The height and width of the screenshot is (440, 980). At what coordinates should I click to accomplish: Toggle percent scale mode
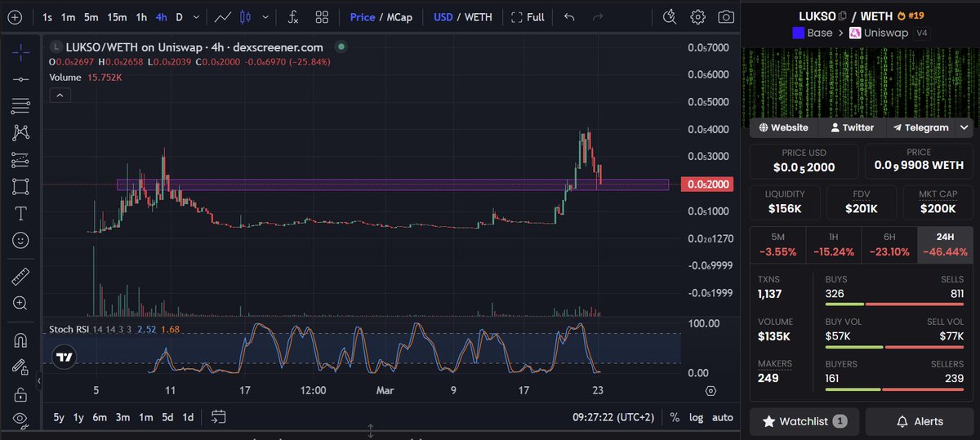pos(675,418)
